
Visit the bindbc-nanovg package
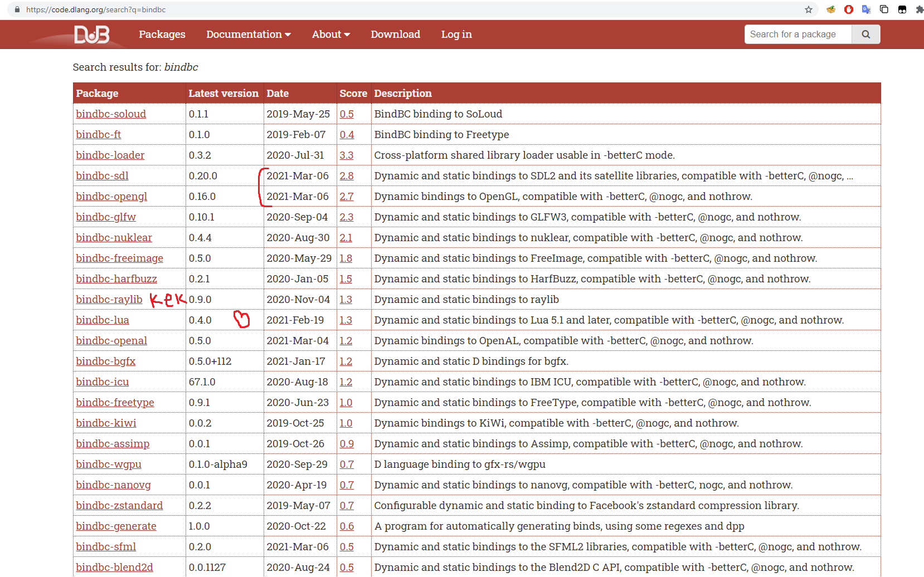pyautogui.click(x=114, y=485)
